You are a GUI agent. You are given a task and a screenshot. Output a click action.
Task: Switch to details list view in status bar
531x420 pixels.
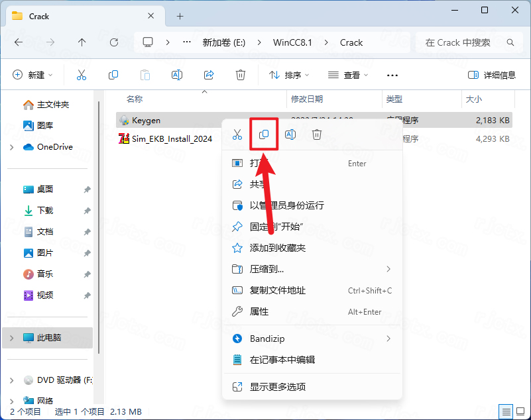pos(506,411)
